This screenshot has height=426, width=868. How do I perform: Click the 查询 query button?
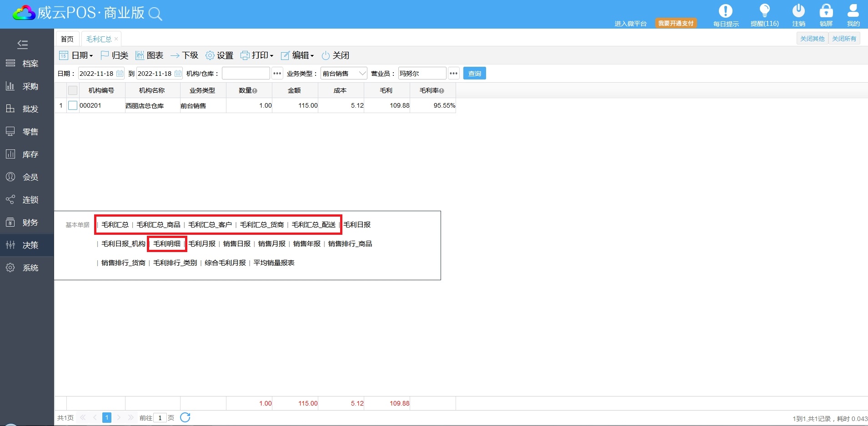(474, 74)
